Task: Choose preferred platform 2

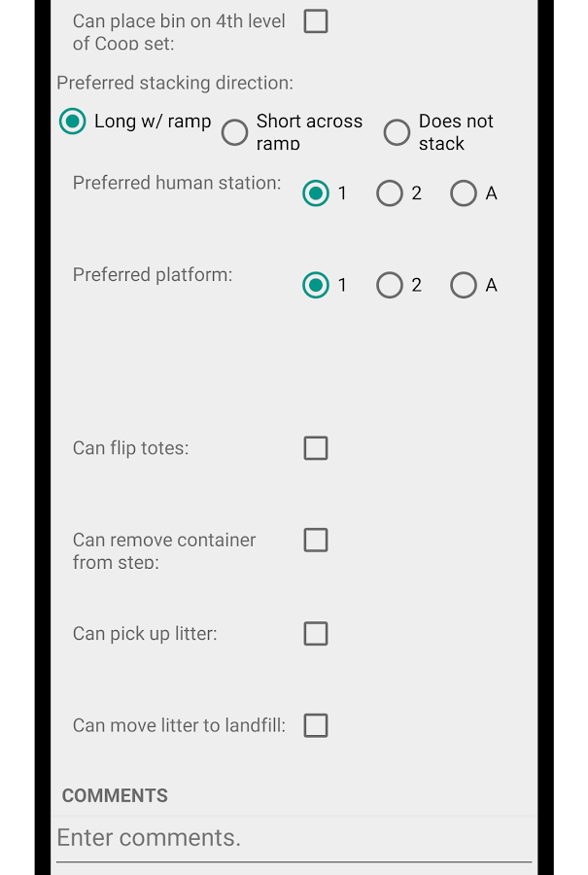Action: pyautogui.click(x=390, y=285)
